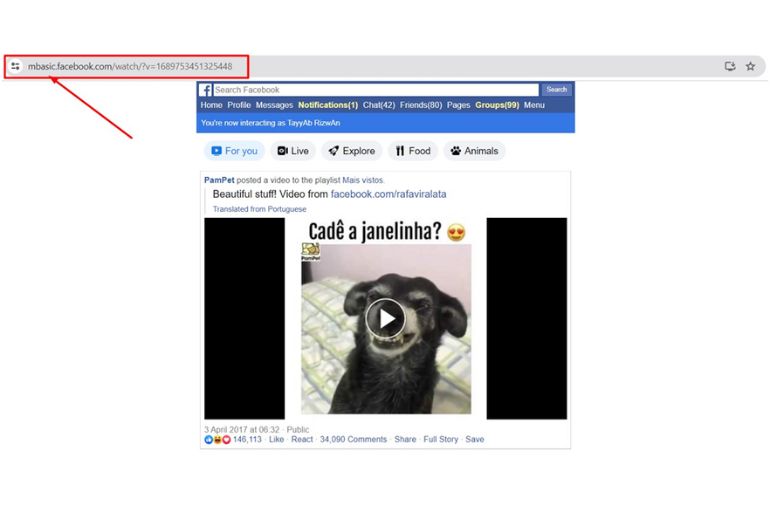Click the site information icon in address bar
The image size is (770, 513).
[15, 66]
